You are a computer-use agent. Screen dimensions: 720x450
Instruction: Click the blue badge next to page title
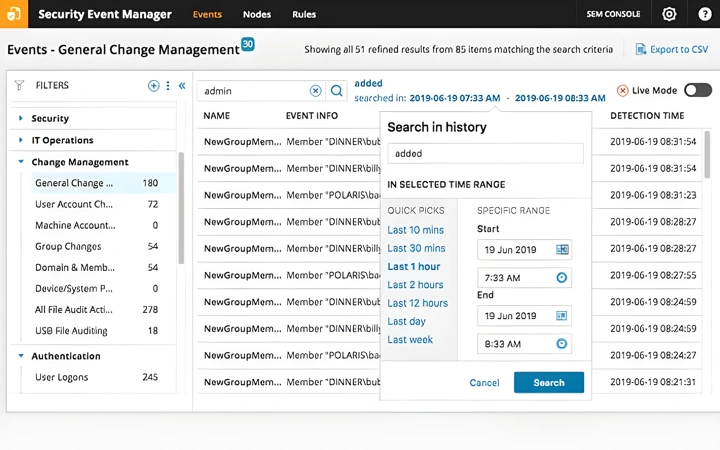coord(248,44)
